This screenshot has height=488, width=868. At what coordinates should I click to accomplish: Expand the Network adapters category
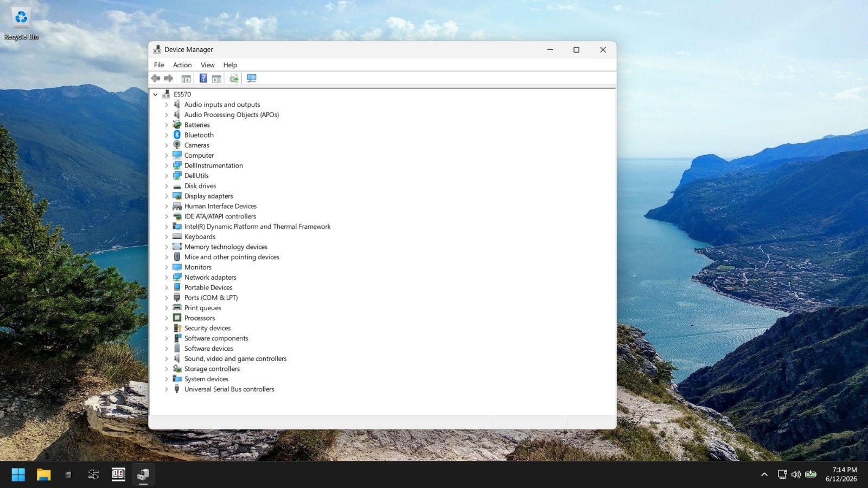pos(167,278)
